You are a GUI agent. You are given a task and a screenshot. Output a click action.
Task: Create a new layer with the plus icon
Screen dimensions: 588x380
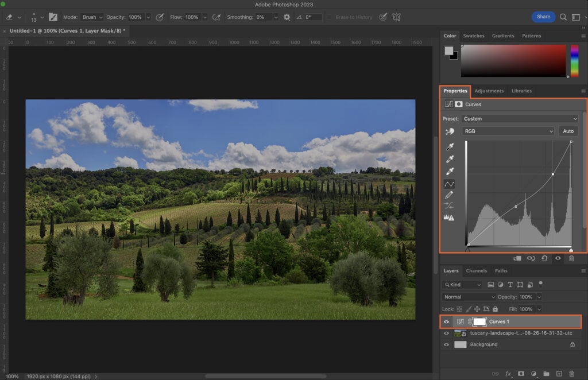[559, 374]
